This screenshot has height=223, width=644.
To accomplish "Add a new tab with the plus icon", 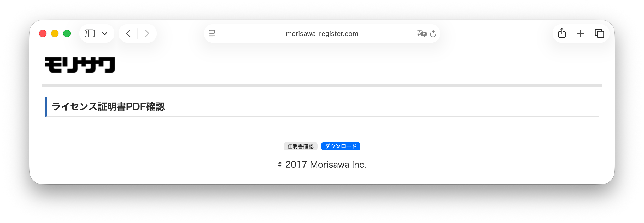I will coord(580,33).
